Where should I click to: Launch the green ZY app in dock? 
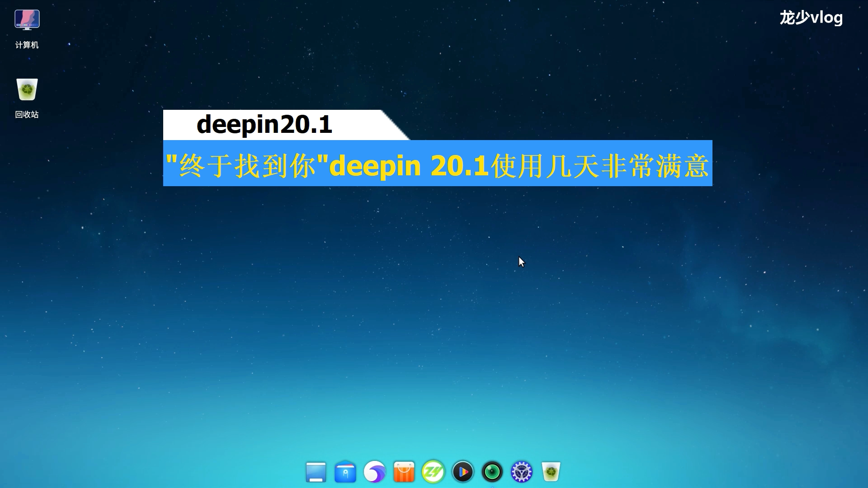pos(434,472)
